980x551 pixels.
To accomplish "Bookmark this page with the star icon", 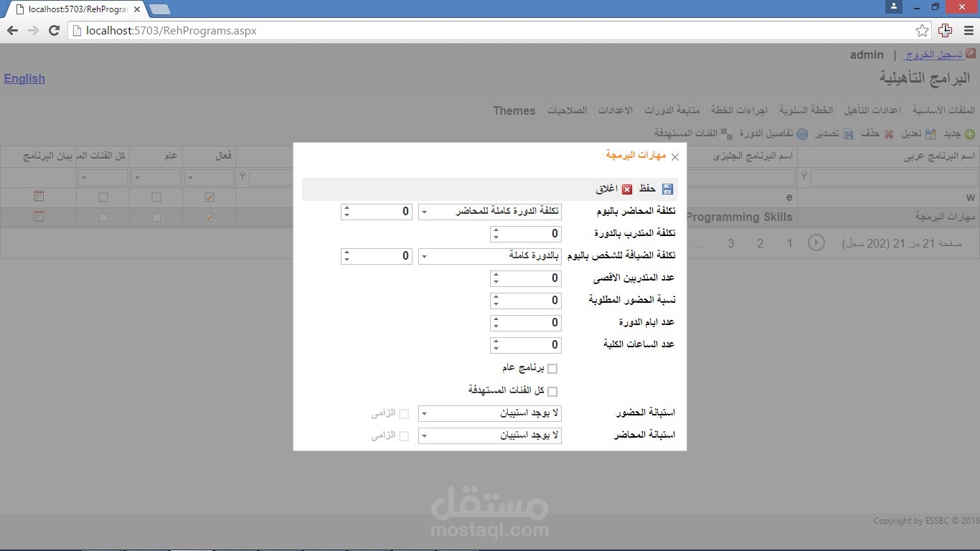I will (922, 31).
